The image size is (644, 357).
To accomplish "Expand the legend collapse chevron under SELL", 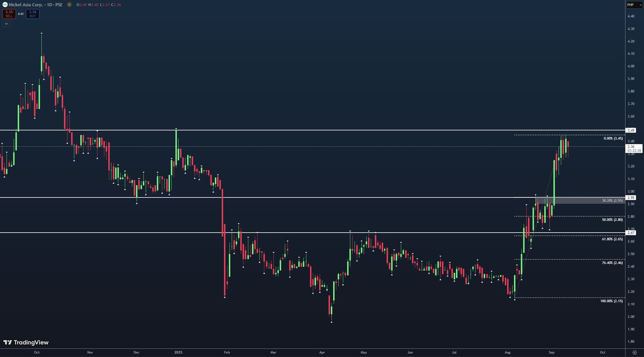I will click(7, 24).
